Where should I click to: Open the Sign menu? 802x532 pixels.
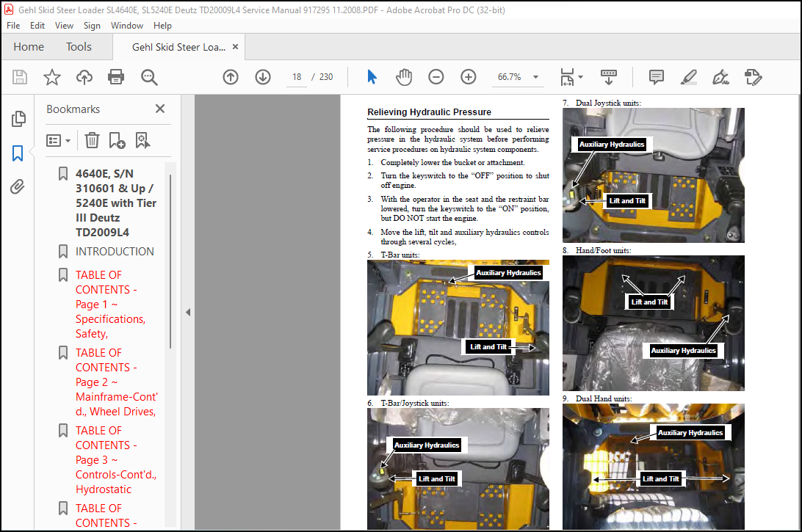coord(92,26)
